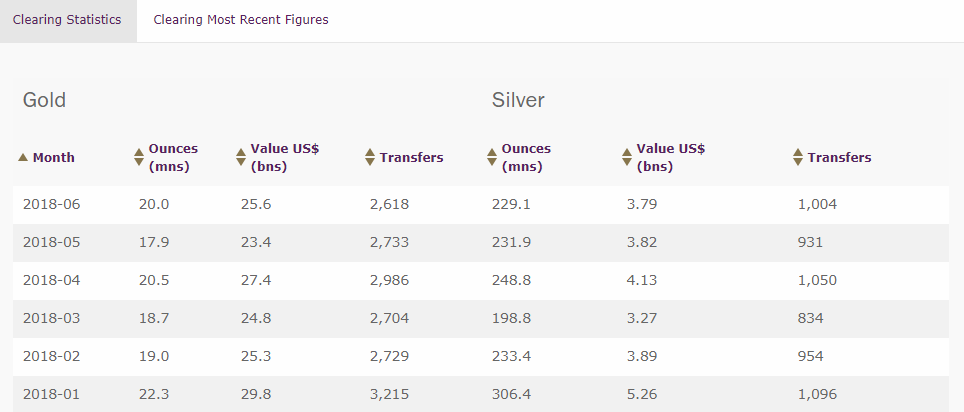The image size is (964, 412).
Task: Click the Silver Transfers header text
Action: pos(839,157)
